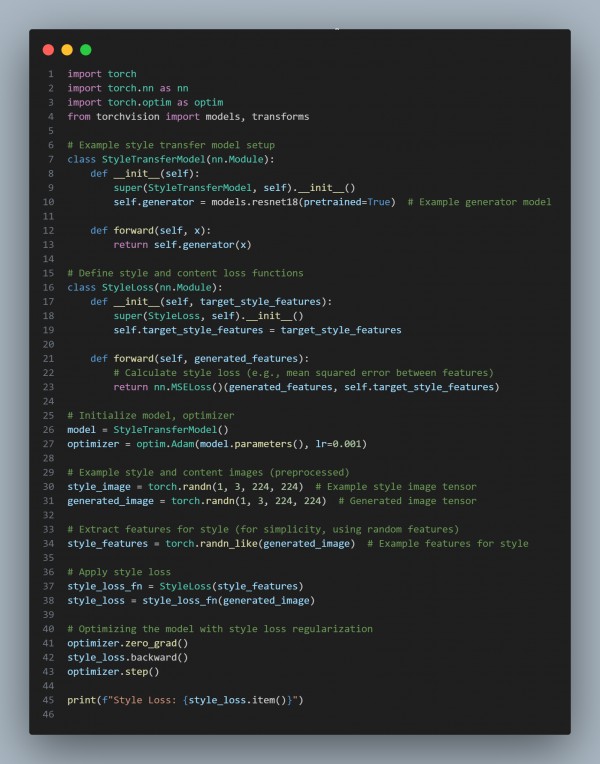The image size is (600, 764).
Task: Click "class StyleLoss(nn.Module):" line
Action: [x=145, y=287]
